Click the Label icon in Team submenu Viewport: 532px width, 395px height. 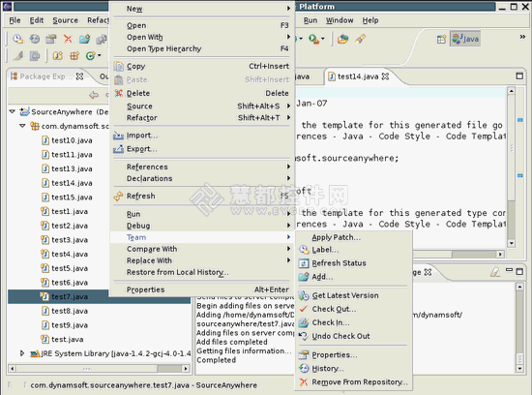pyautogui.click(x=304, y=250)
